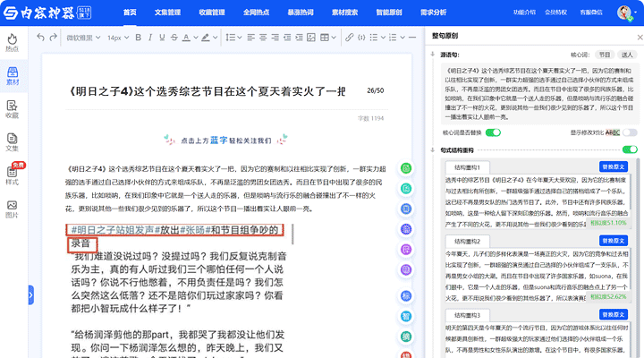Click the top green circular tool icon
644x358 pixels.
click(x=406, y=168)
